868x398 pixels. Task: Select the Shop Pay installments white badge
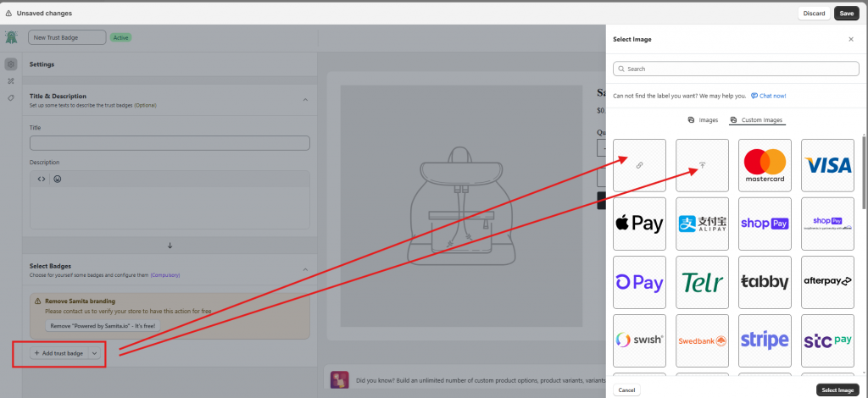coord(827,224)
